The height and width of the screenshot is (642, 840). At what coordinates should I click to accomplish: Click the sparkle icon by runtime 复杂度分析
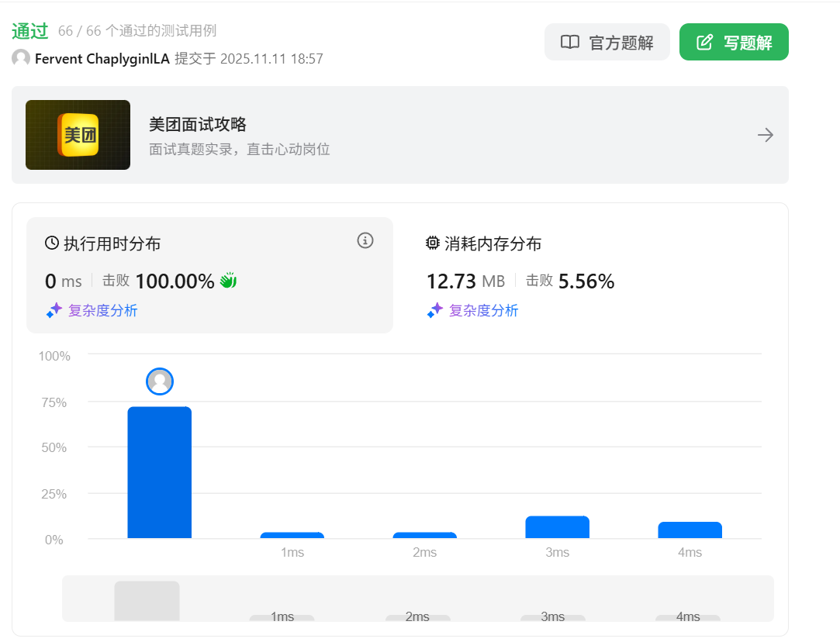(x=54, y=311)
